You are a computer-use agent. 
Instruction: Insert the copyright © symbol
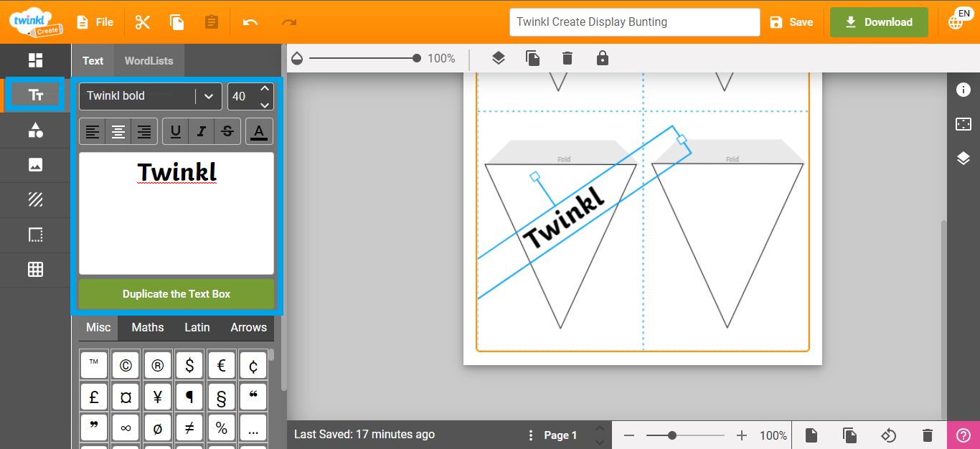[126, 366]
